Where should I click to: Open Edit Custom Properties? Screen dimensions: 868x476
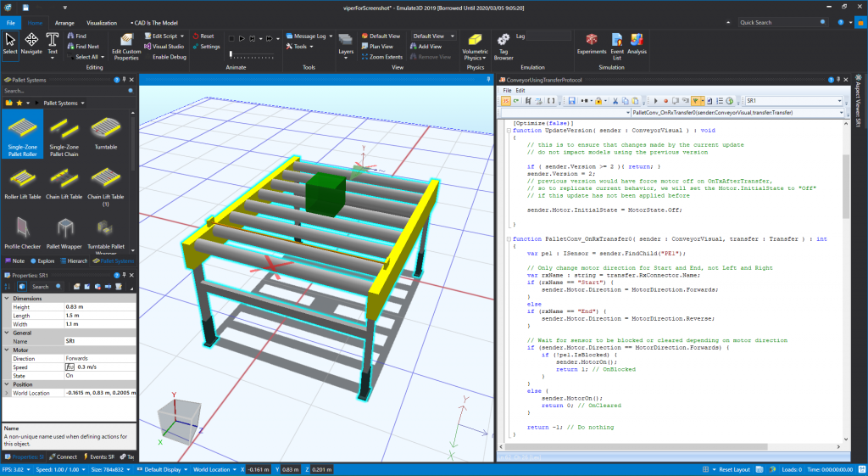[126, 47]
